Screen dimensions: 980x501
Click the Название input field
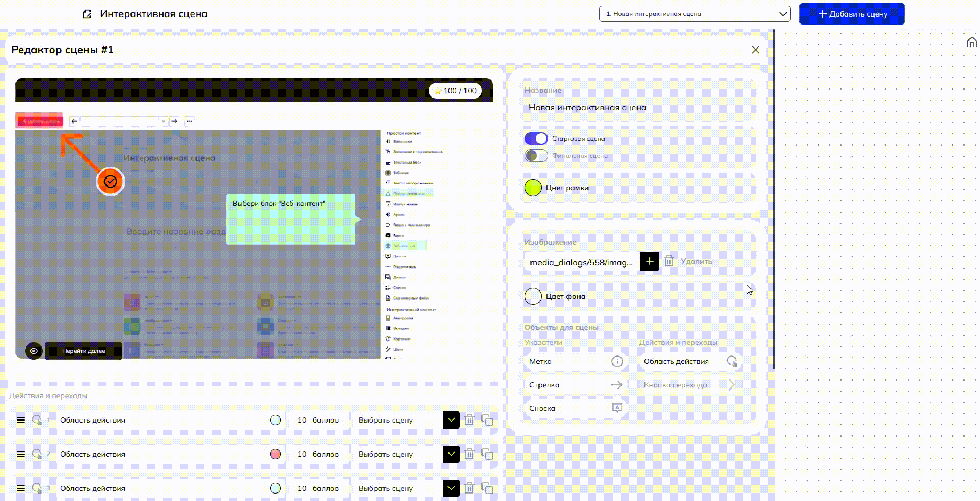(x=636, y=108)
